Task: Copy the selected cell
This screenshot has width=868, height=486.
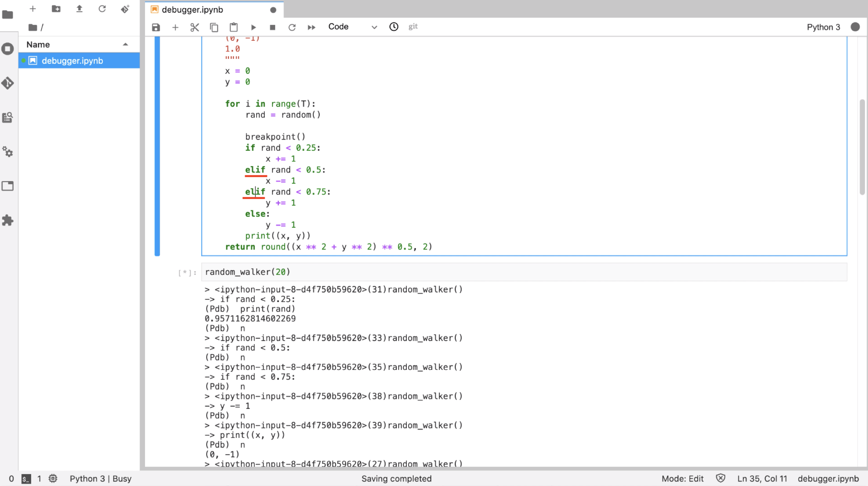Action: pos(214,27)
